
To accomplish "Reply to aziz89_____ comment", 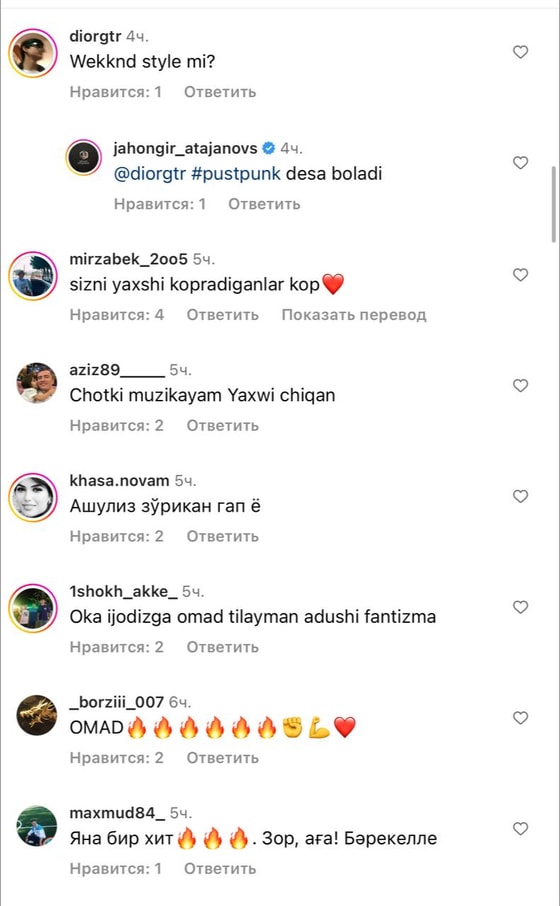I will tap(222, 426).
